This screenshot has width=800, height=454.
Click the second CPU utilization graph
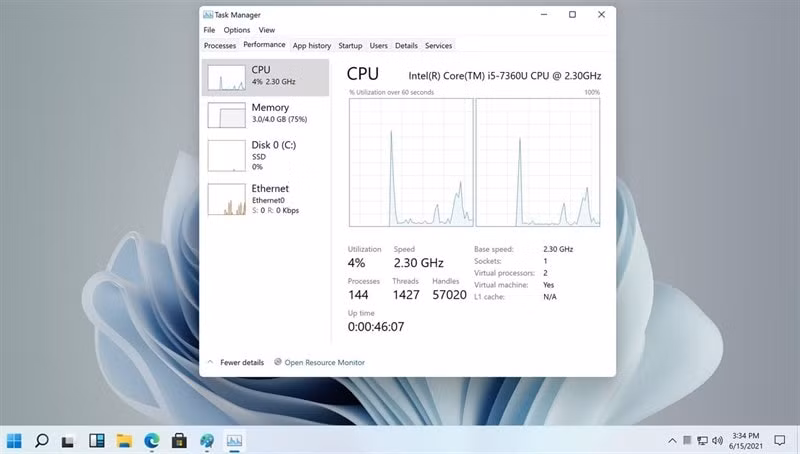538,162
